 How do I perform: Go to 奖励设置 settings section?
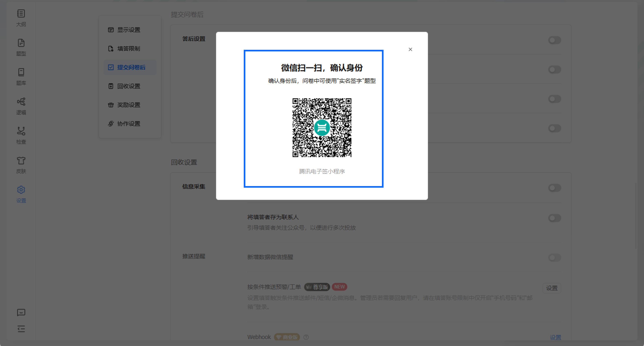[130, 105]
